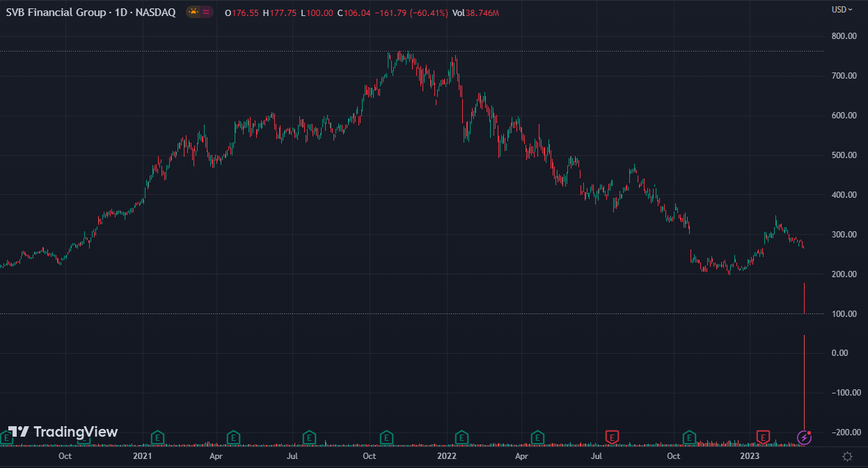Click the 800.00 price scale label

[x=843, y=36]
